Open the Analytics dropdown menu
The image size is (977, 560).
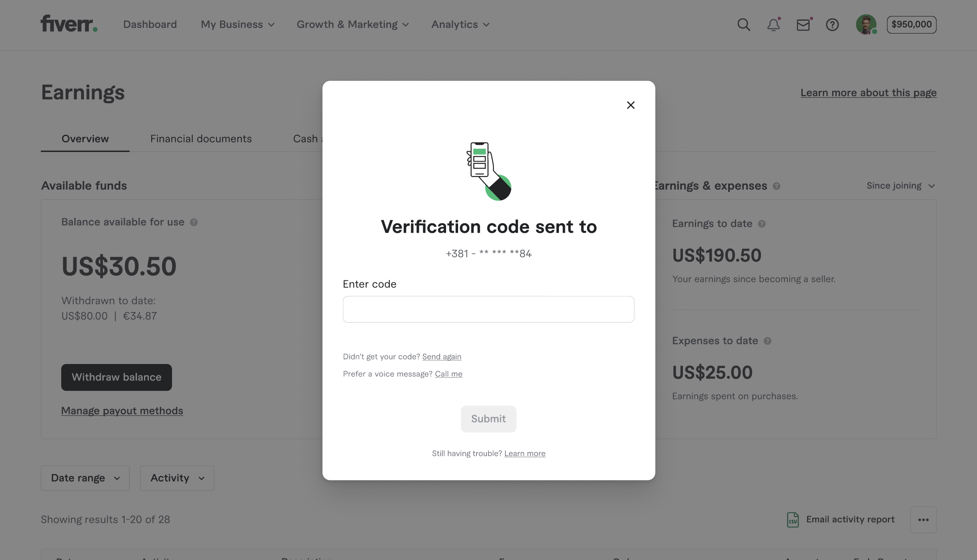coord(460,24)
